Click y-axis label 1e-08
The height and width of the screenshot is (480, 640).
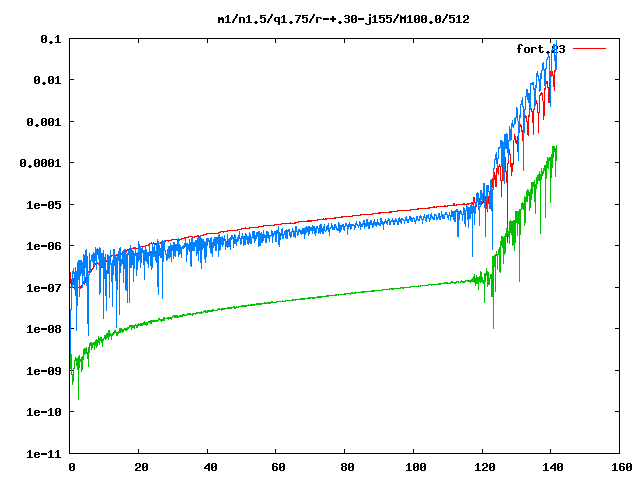(44, 329)
